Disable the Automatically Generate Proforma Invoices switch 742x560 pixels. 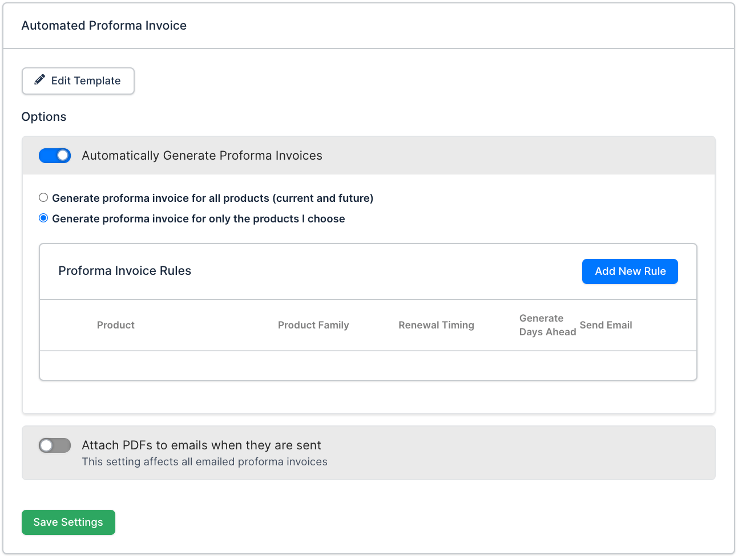click(55, 156)
